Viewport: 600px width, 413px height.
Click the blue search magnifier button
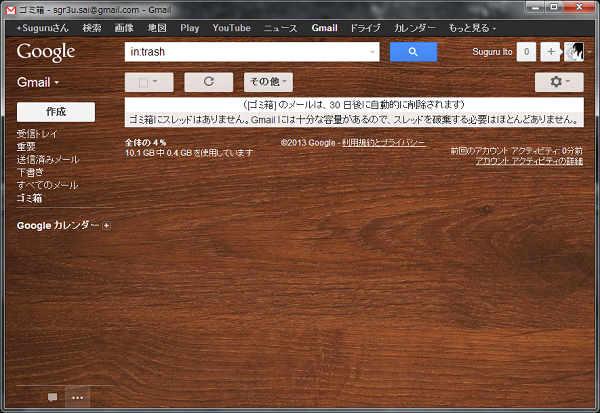(413, 52)
